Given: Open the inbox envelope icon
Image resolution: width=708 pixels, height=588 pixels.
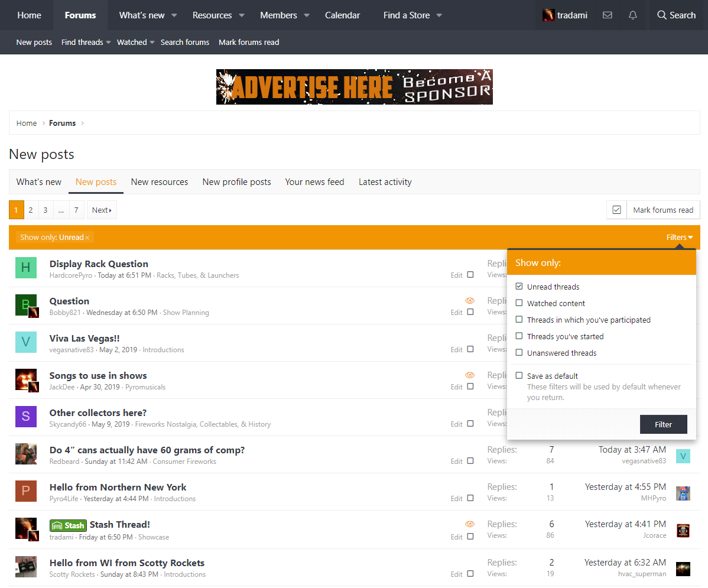Looking at the screenshot, I should [x=607, y=15].
